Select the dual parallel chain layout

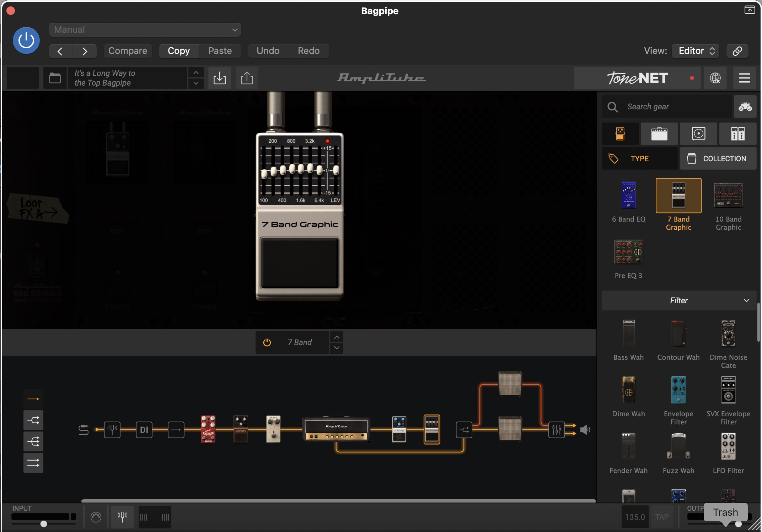click(x=33, y=463)
